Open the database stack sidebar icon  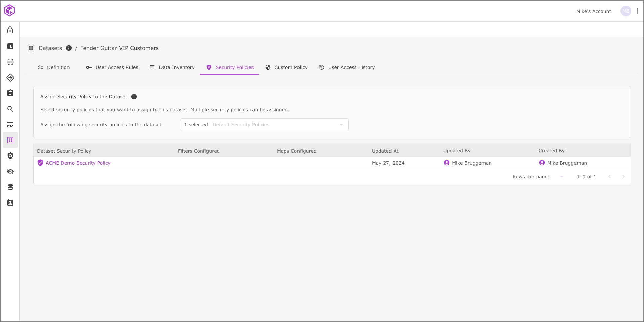10,187
